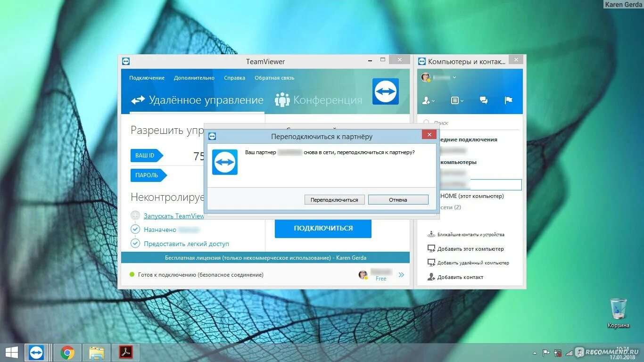Click the blue ПОДКЛЮЧИТЬСЯ button
Viewport: 644px width, 362px height.
[323, 228]
